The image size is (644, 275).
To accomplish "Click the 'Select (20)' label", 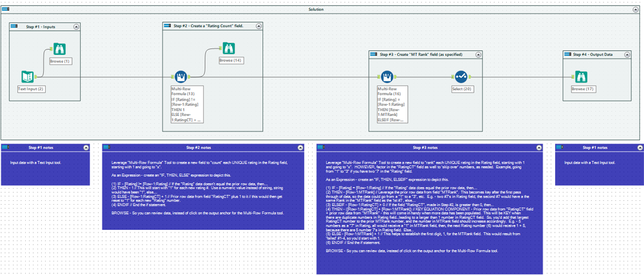I will click(x=461, y=89).
